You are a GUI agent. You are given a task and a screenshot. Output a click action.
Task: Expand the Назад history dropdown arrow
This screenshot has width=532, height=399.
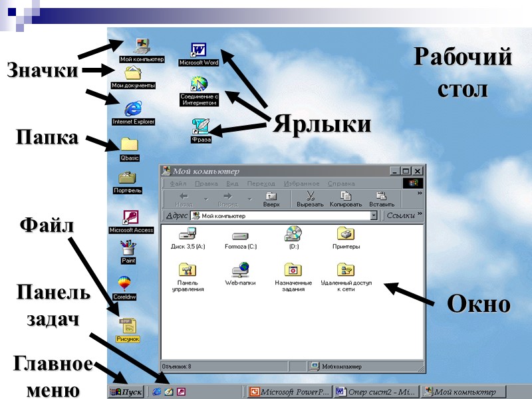pos(205,199)
